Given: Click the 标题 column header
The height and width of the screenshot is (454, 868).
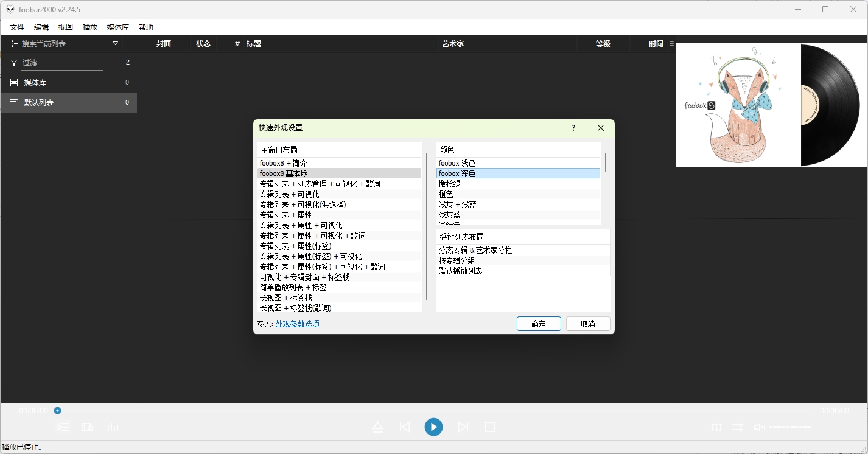Looking at the screenshot, I should [341, 44].
